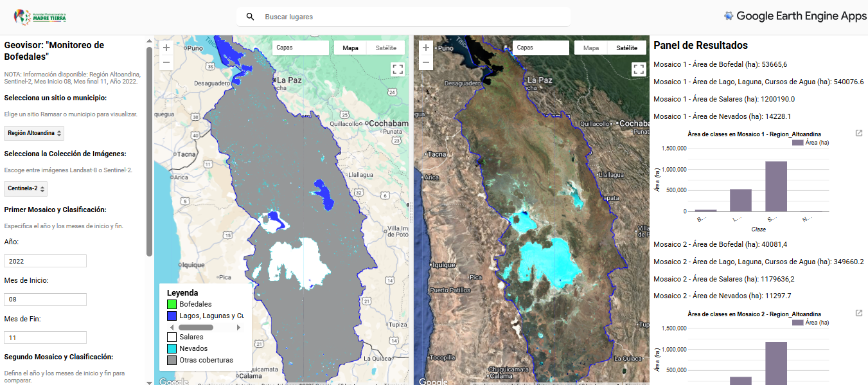Switch right map to Mapa view
Screen dimensions: 868x385
coord(591,48)
